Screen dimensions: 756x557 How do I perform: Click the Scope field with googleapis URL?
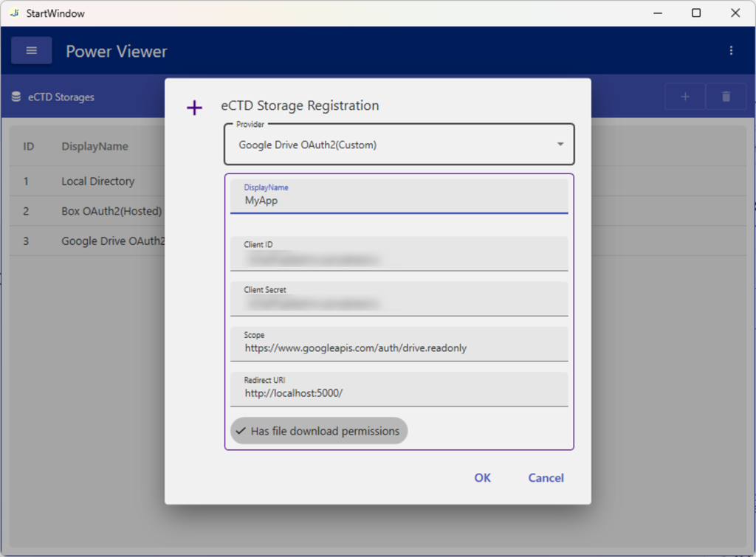tap(399, 347)
